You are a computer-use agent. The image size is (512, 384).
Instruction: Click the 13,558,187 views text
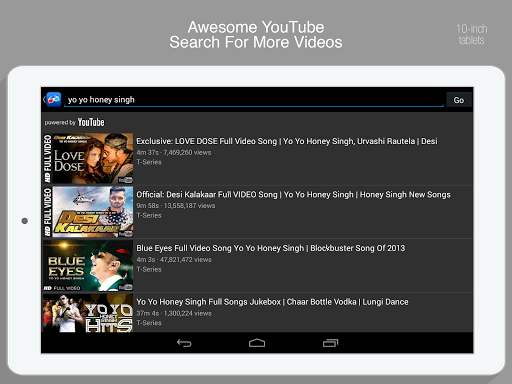(x=189, y=206)
